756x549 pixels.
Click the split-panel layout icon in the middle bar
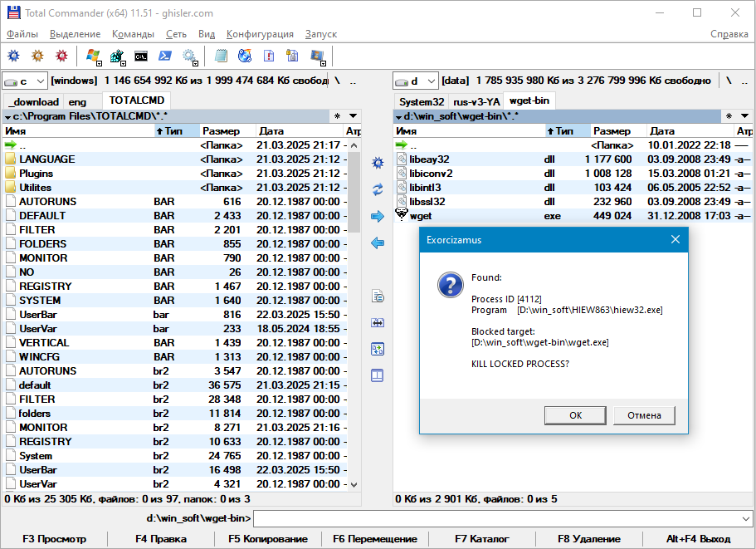tap(378, 375)
